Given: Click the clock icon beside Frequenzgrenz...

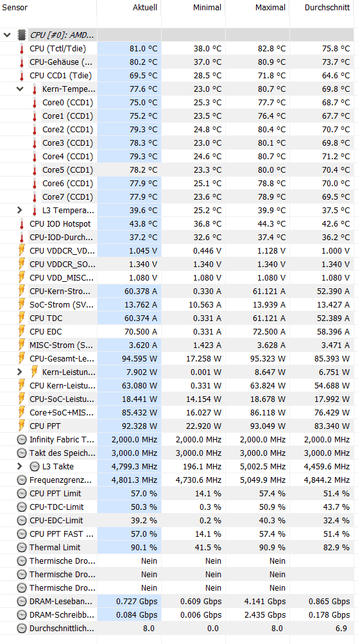Looking at the screenshot, I should coord(21,480).
